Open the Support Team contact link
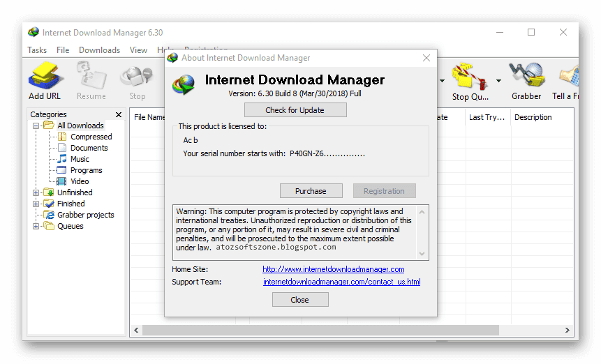601x364 pixels. (341, 282)
